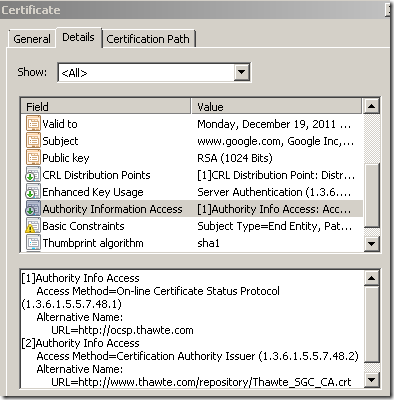Click the field list scroll down arrow

[371, 243]
